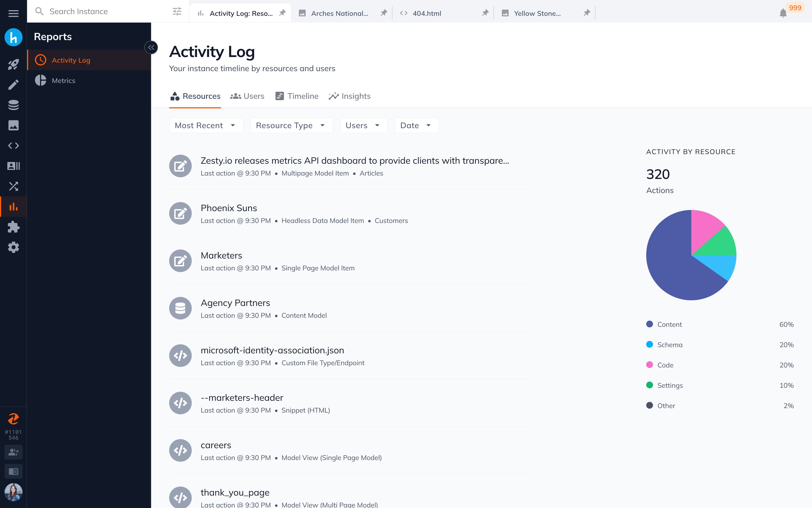Click the edit icon beside Phoenix Suns
Screen dimensions: 812x508
[x=180, y=213]
